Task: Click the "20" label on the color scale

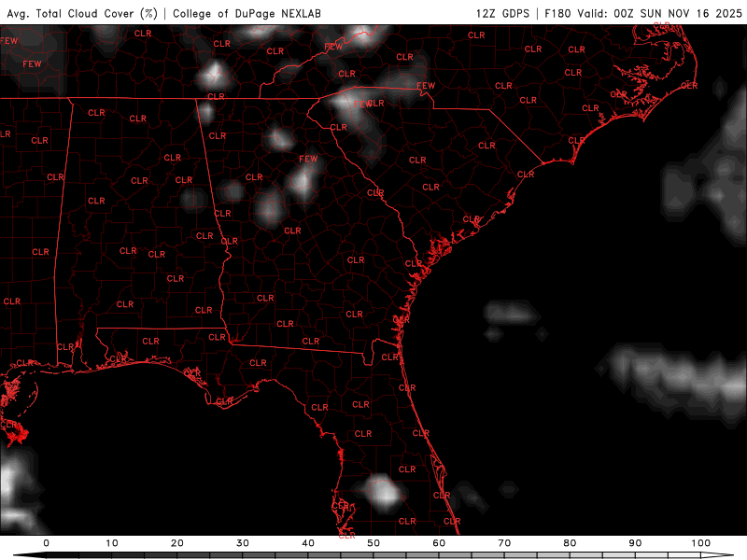Action: point(177,543)
